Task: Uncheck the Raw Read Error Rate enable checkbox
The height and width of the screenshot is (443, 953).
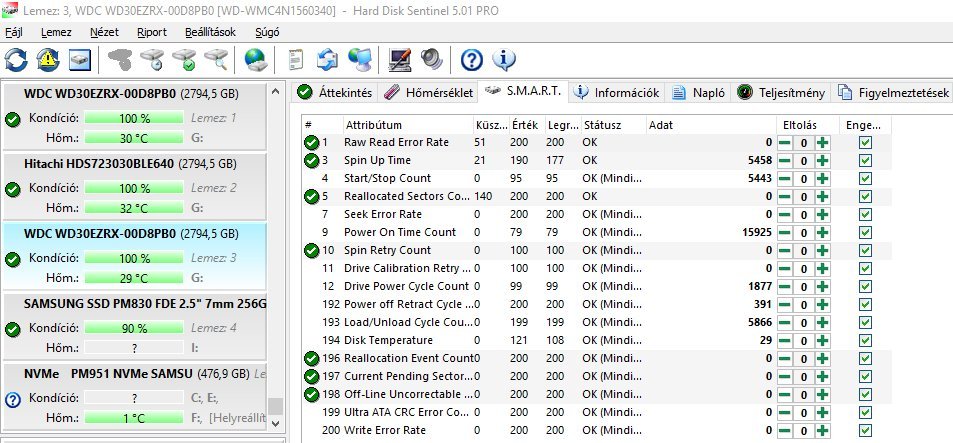Action: point(865,143)
